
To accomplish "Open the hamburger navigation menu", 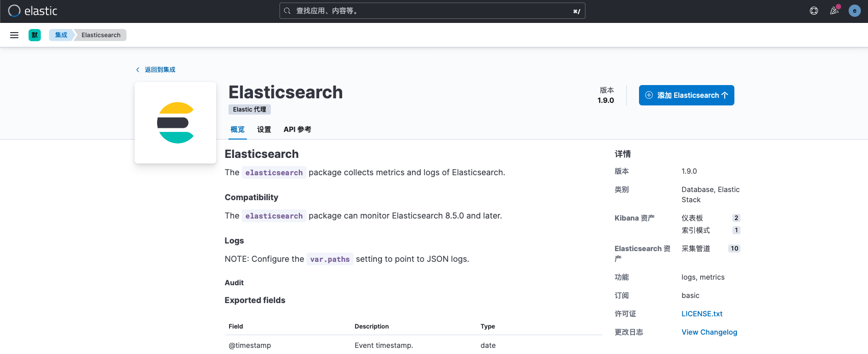I will 14,35.
